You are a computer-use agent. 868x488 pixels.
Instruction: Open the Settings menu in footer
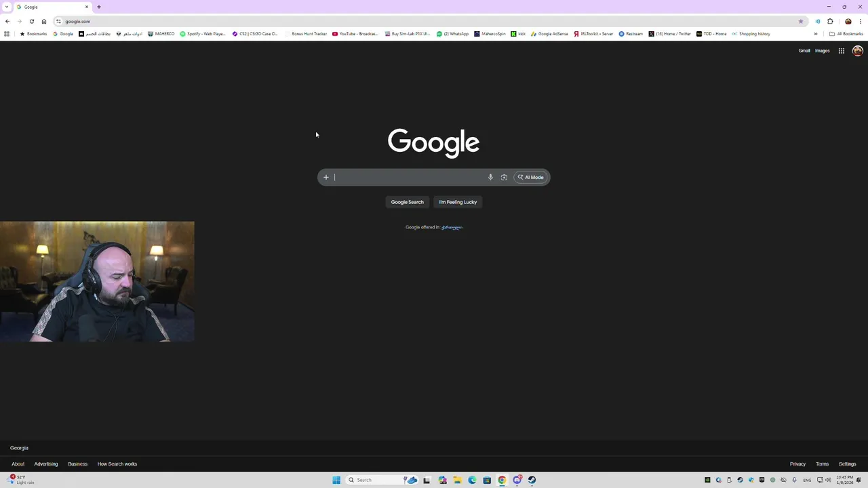[847, 464]
